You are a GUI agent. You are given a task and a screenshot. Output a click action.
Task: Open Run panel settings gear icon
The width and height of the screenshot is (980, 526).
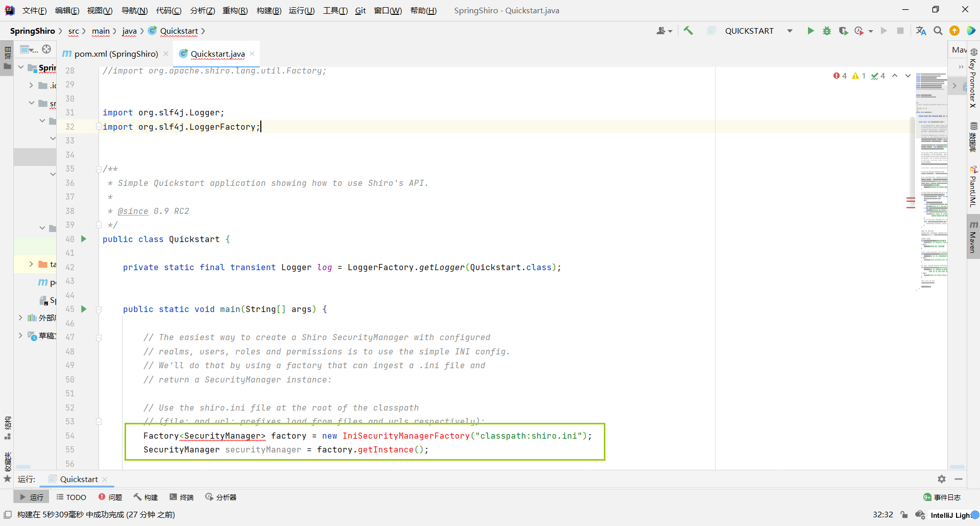pyautogui.click(x=942, y=479)
